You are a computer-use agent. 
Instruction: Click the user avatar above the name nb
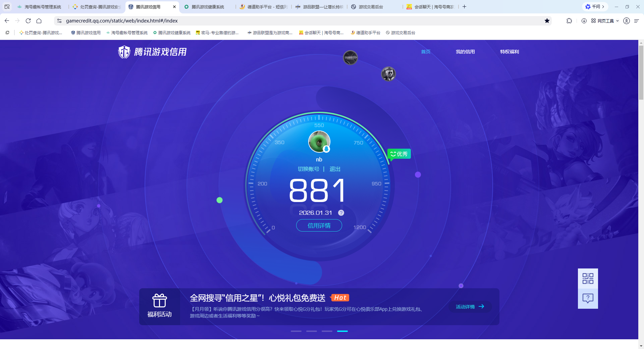click(x=319, y=141)
